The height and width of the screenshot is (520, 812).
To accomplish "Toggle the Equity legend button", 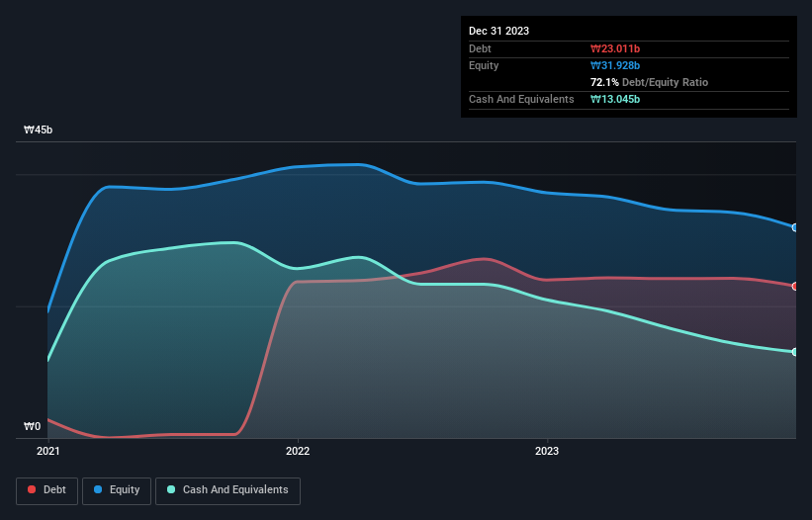I will (117, 490).
